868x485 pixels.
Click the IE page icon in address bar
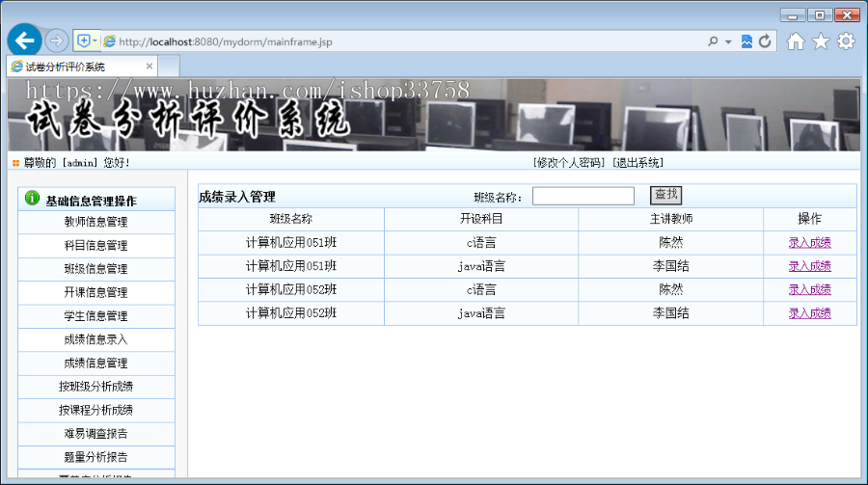click(x=110, y=41)
